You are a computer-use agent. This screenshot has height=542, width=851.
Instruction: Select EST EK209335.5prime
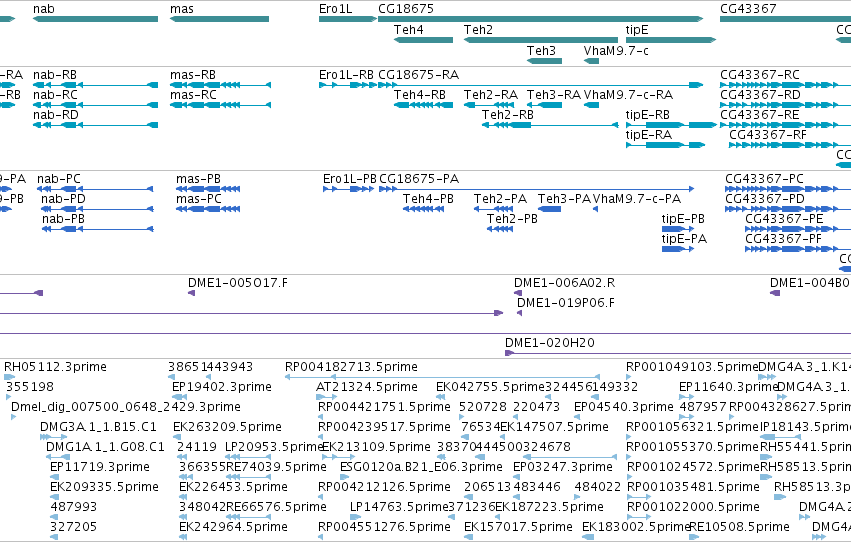pos(54,497)
